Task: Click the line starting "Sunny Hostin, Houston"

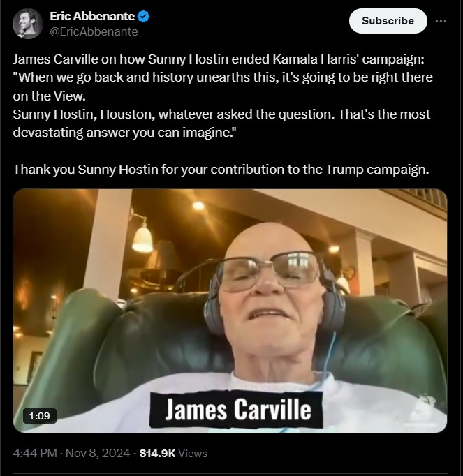Action: (221, 114)
